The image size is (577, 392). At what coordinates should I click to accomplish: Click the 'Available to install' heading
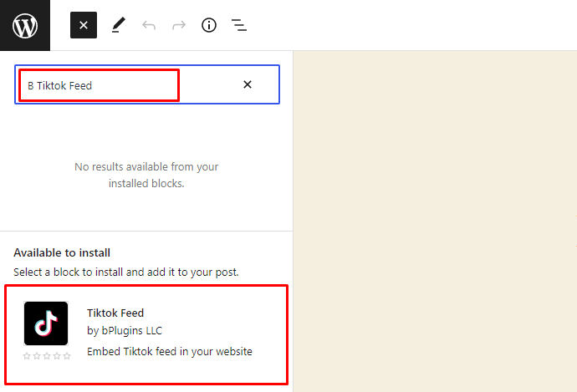tap(62, 253)
